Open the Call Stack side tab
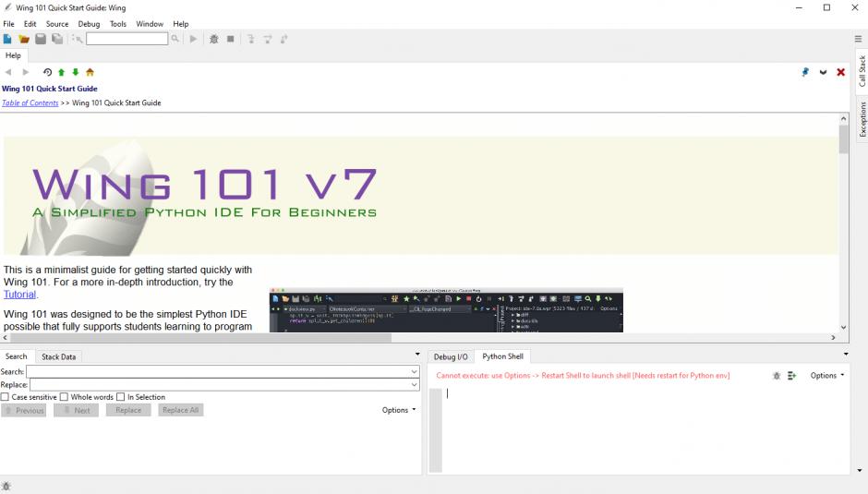The width and height of the screenshot is (868, 494). click(862, 71)
